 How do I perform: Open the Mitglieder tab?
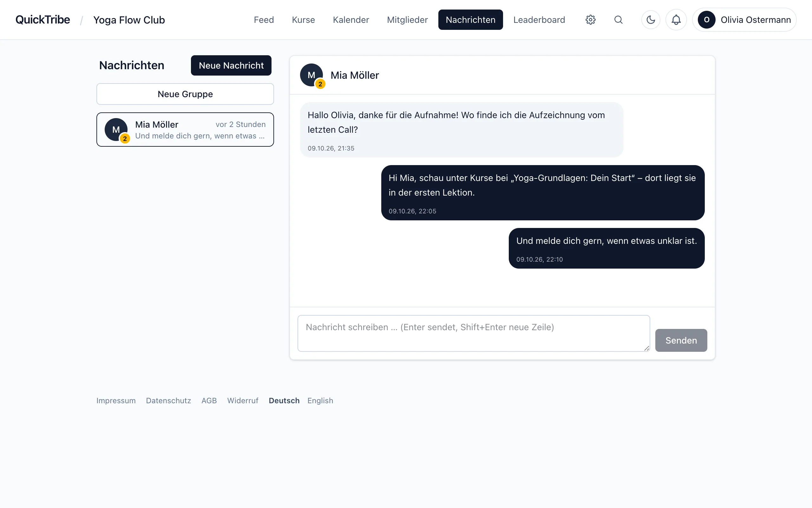407,20
